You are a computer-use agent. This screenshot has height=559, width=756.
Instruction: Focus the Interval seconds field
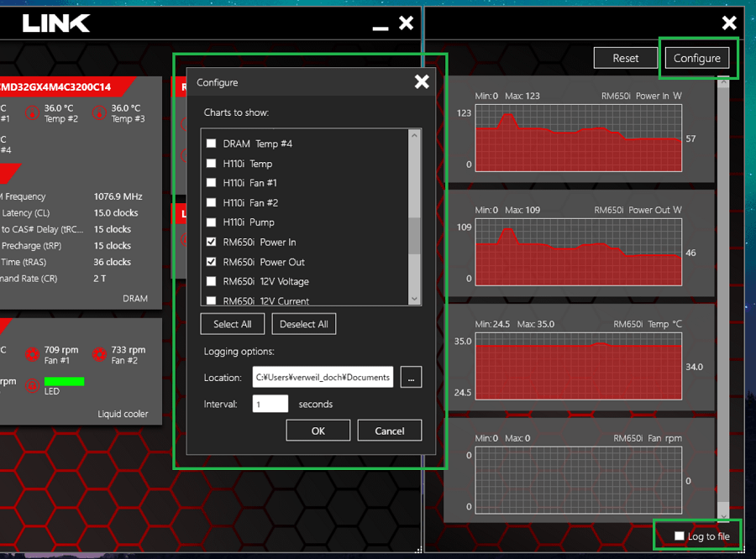coord(270,404)
